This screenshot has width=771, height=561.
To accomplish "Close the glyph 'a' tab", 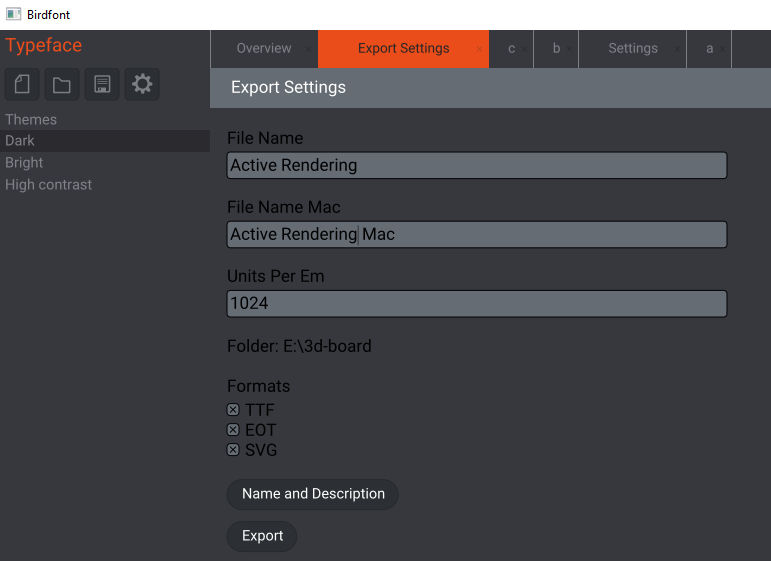I will [723, 49].
